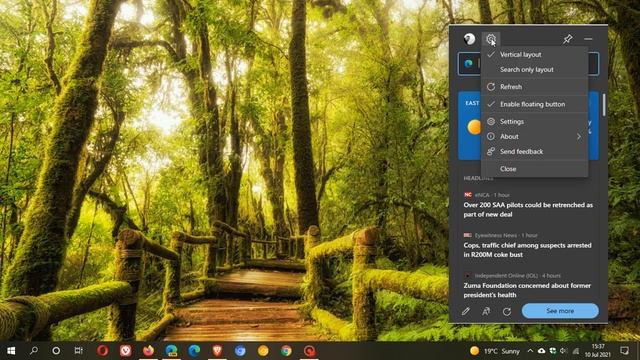Viewport: 640px width, 360px height.
Task: Open blue Chromium icon on taskbar
Action: tap(240, 351)
